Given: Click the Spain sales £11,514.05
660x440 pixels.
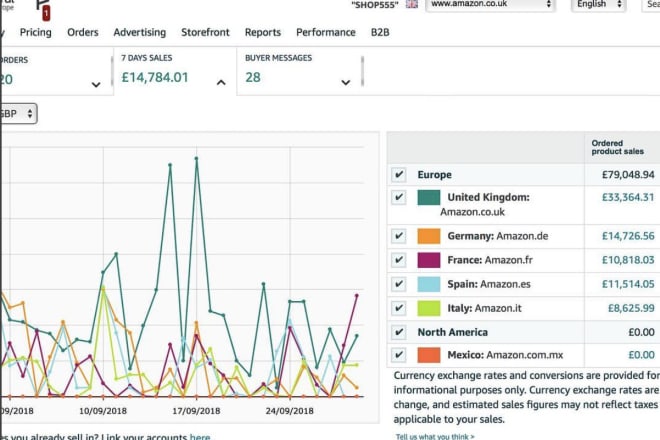Looking at the screenshot, I should pyautogui.click(x=628, y=284).
